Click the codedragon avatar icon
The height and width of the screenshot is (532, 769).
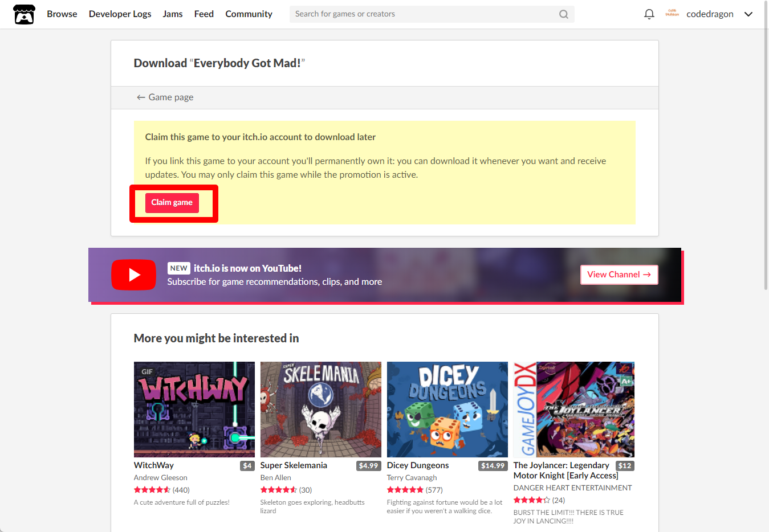672,14
